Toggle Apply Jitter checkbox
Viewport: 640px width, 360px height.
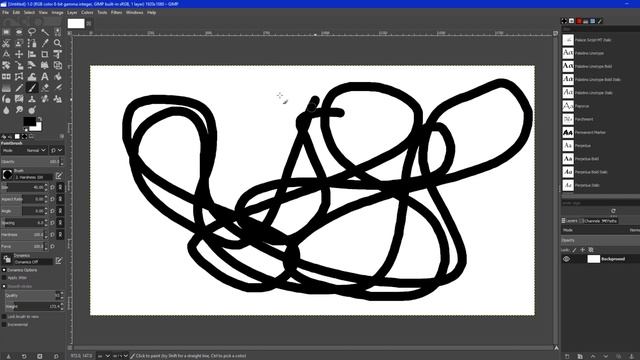(4, 278)
